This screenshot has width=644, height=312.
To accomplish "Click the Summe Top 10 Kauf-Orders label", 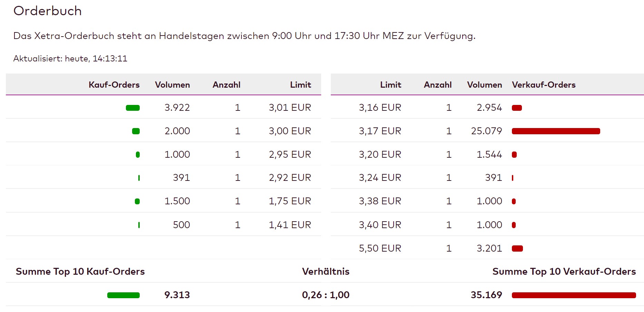I will point(80,272).
